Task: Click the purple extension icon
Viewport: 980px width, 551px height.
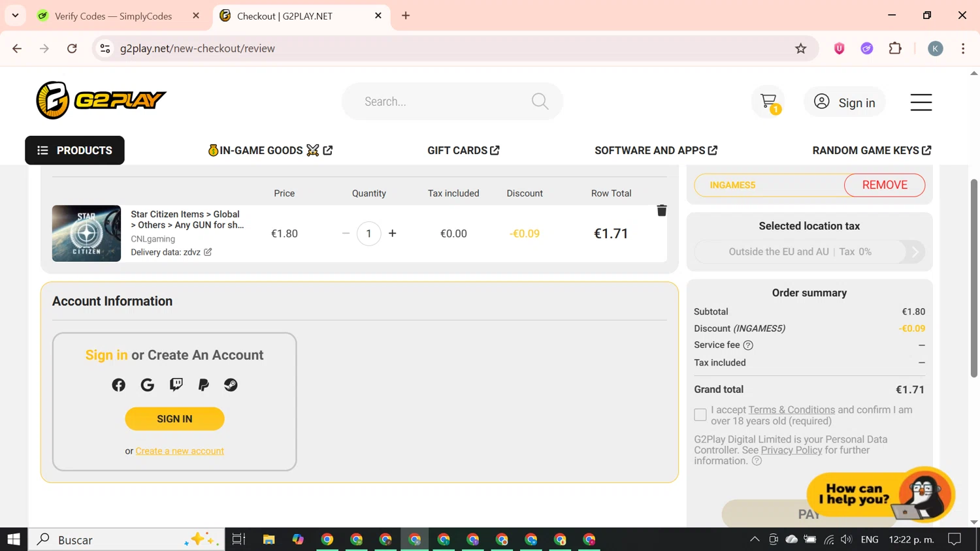Action: pyautogui.click(x=867, y=48)
